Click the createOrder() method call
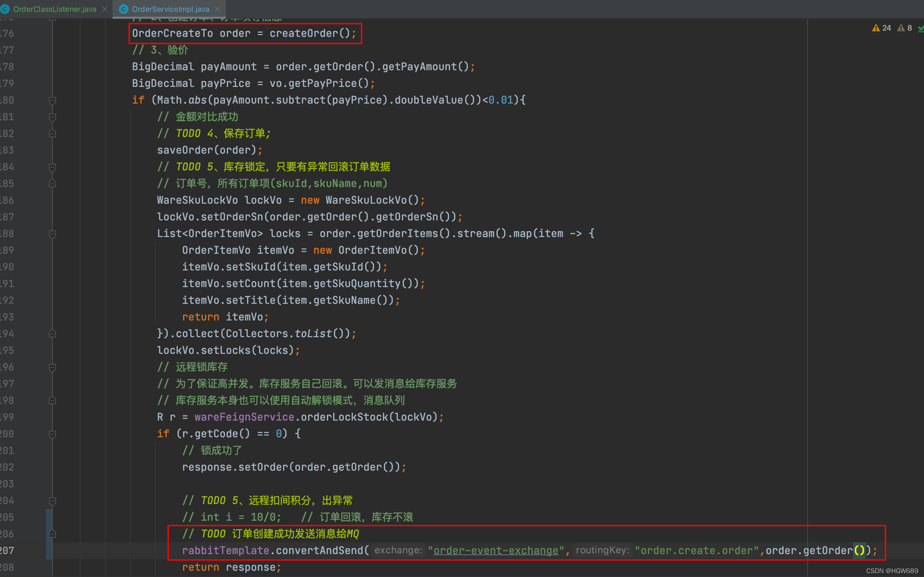Viewport: 924px width, 577px height. click(x=310, y=33)
